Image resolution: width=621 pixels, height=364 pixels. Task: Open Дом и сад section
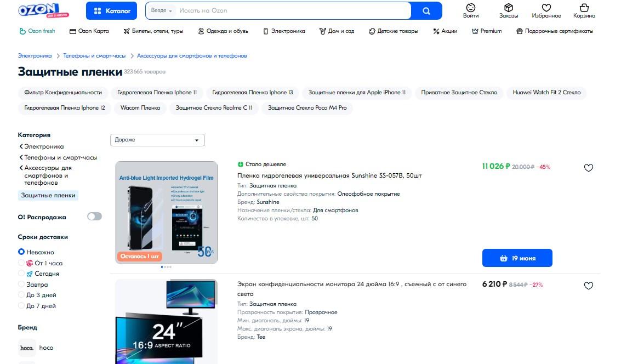337,31
